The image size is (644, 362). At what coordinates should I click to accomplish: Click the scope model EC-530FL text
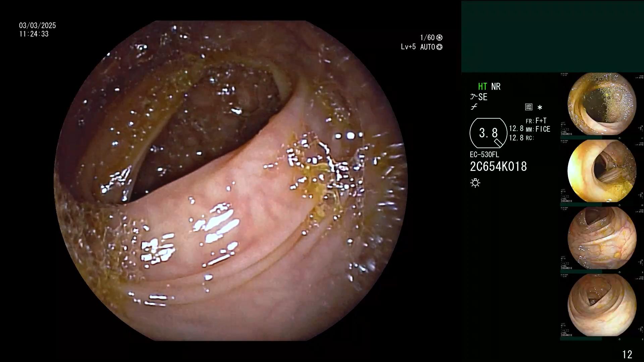pyautogui.click(x=484, y=155)
